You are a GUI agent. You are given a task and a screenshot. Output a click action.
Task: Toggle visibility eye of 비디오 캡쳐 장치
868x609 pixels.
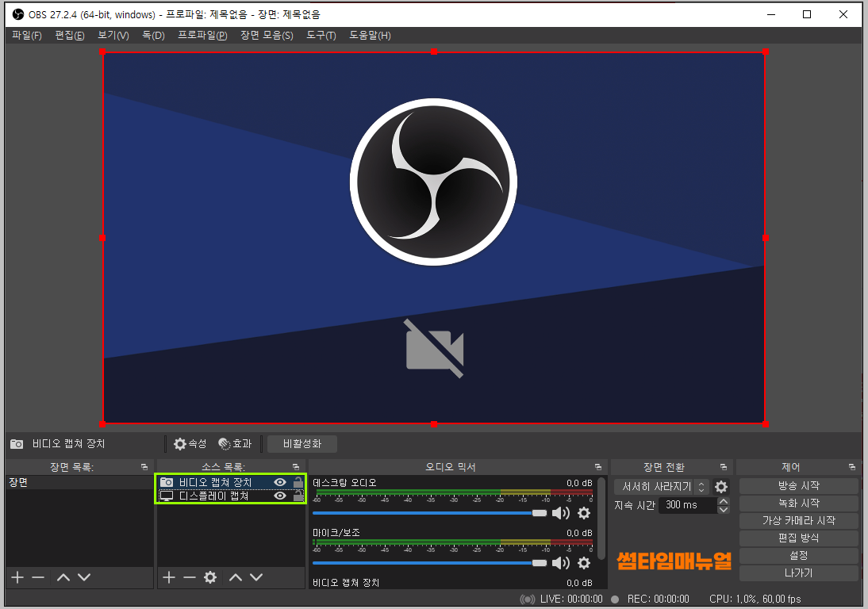pyautogui.click(x=280, y=482)
